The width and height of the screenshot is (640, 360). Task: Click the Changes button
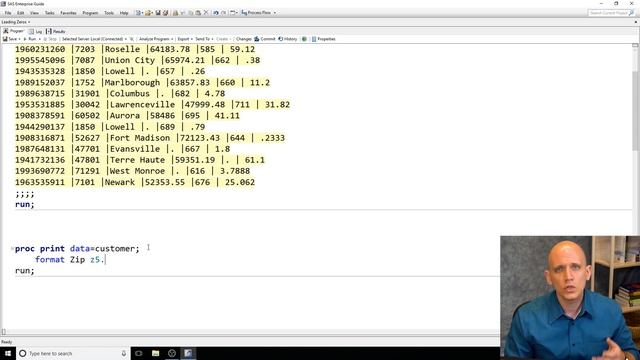(244, 39)
